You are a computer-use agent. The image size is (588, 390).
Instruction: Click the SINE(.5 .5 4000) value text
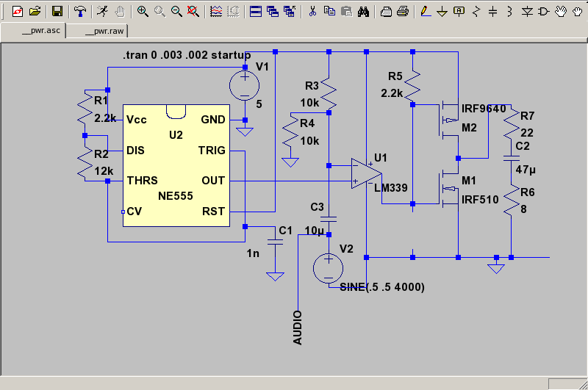(381, 287)
